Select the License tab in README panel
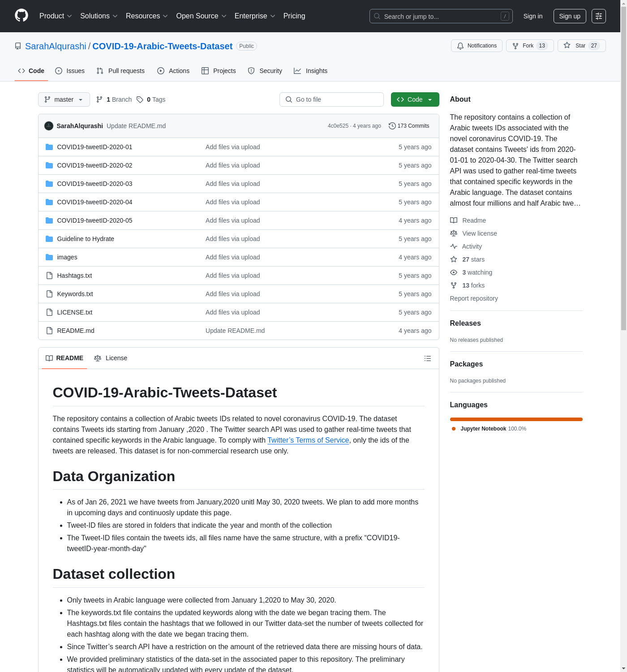 [111, 358]
